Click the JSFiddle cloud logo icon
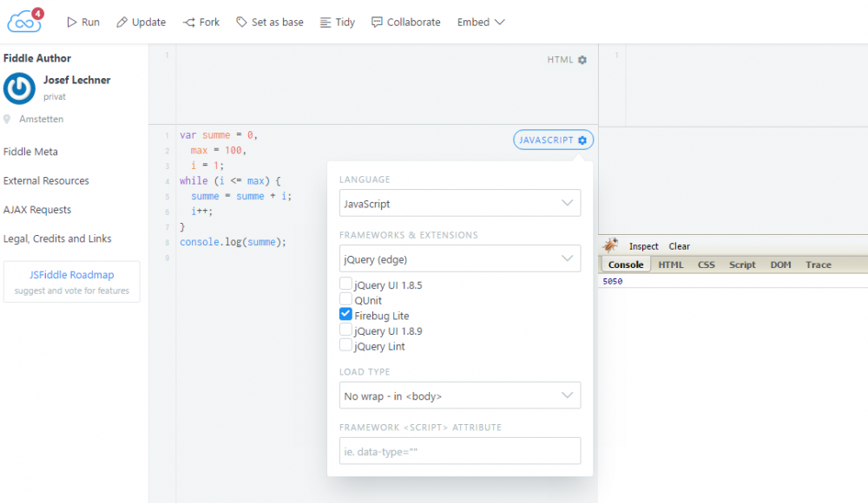 click(x=24, y=20)
